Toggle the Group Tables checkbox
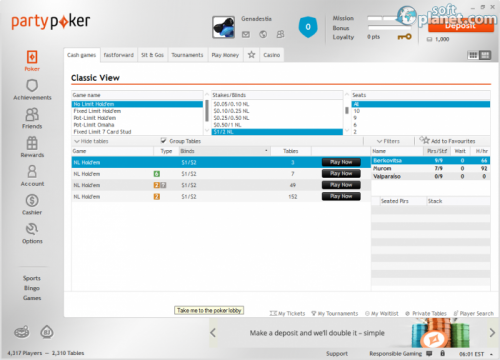Viewport: 500px width, 360px height. (x=163, y=140)
